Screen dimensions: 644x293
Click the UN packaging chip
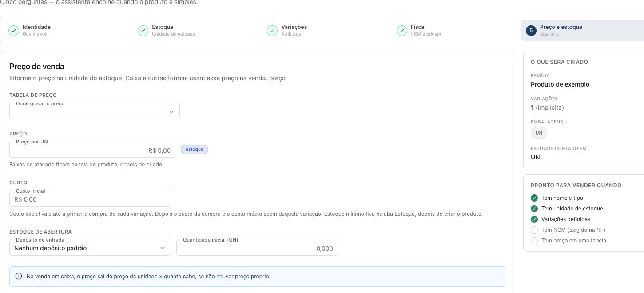539,133
